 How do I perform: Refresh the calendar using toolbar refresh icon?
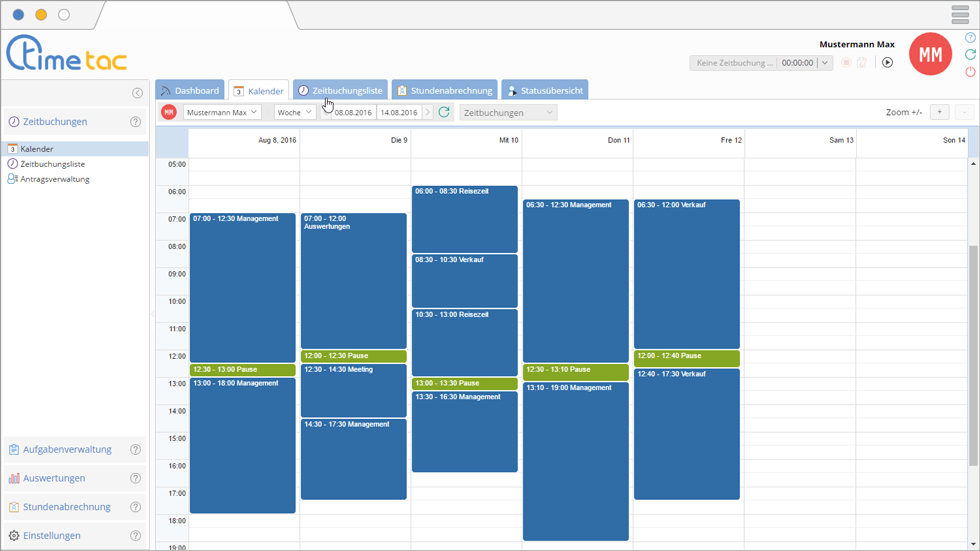tap(445, 113)
